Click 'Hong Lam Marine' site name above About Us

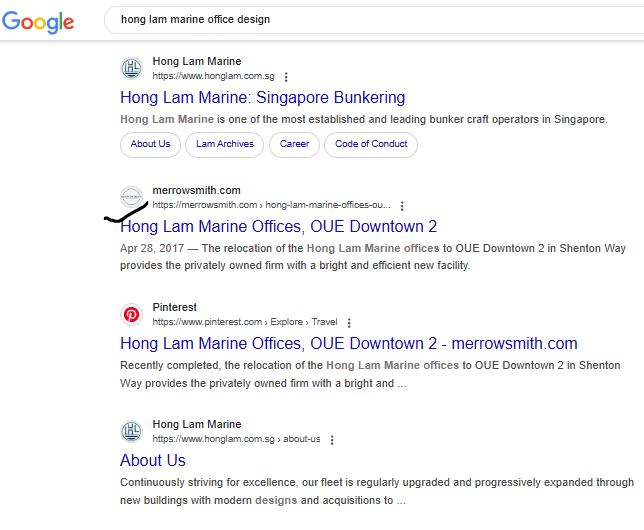click(197, 424)
